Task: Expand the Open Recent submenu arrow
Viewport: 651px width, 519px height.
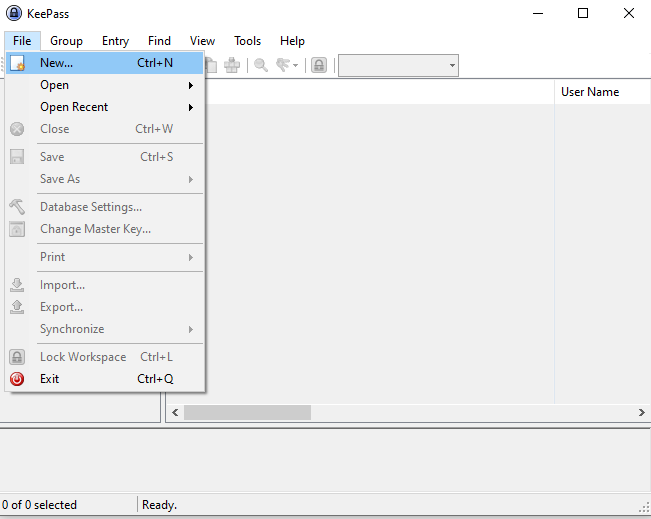Action: (191, 108)
